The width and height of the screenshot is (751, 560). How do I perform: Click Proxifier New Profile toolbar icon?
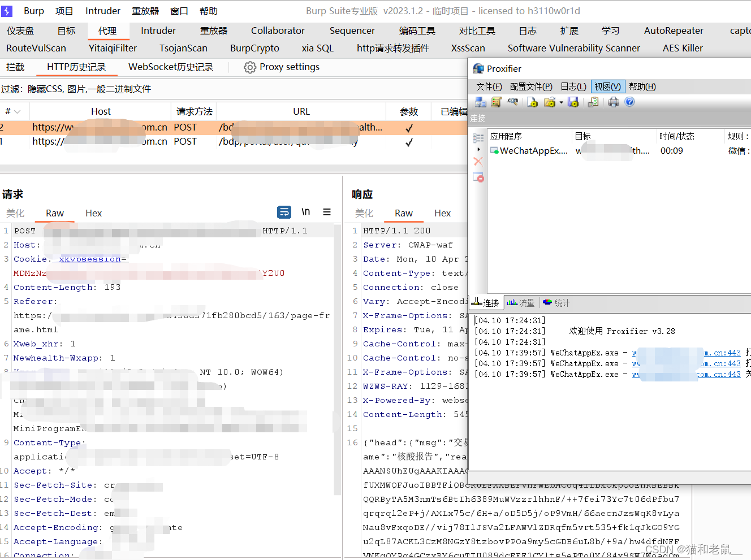click(532, 102)
